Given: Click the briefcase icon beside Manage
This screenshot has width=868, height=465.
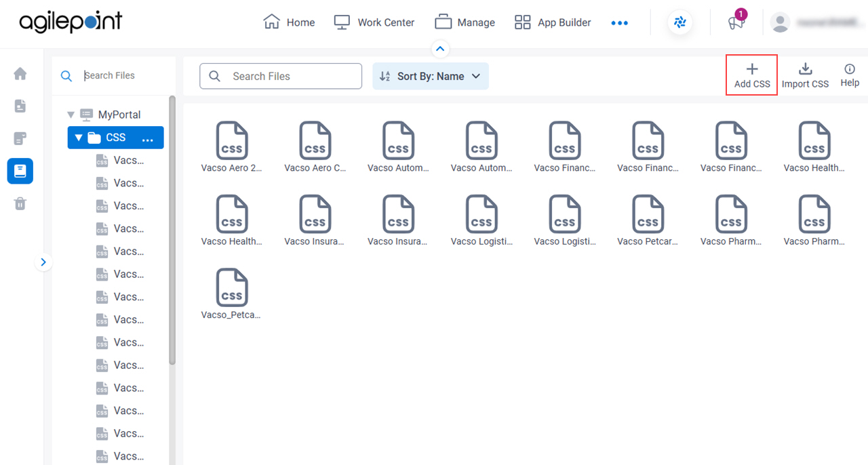Looking at the screenshot, I should (x=443, y=22).
